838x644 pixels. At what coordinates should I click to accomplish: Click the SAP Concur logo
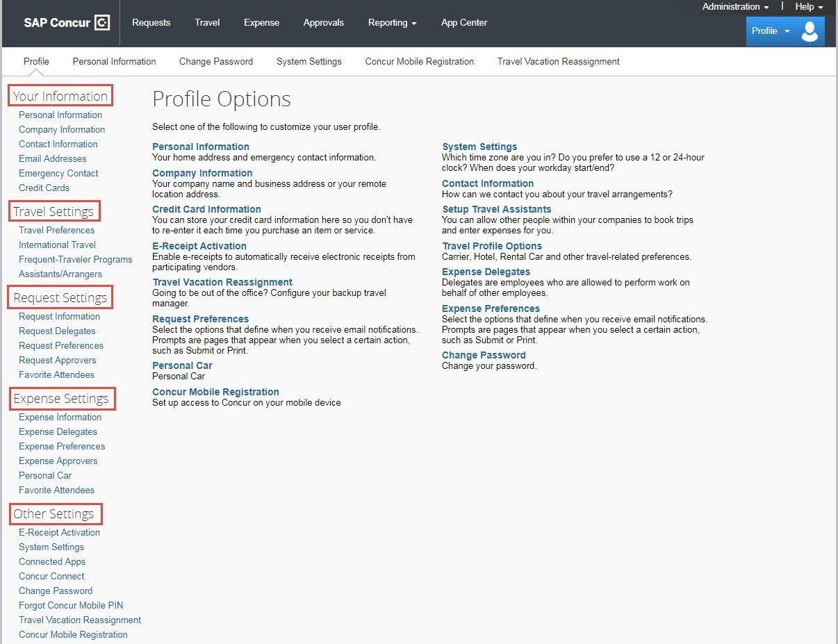(x=67, y=22)
